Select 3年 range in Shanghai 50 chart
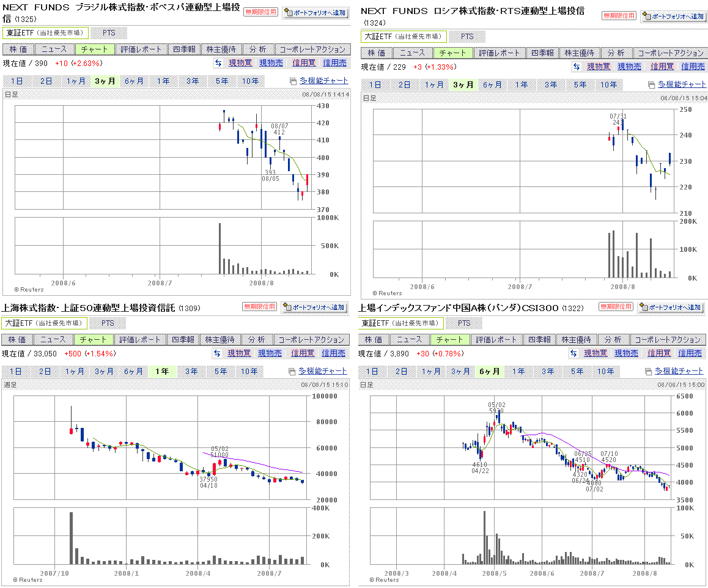Viewport: 708px width, 588px height. tap(191, 372)
